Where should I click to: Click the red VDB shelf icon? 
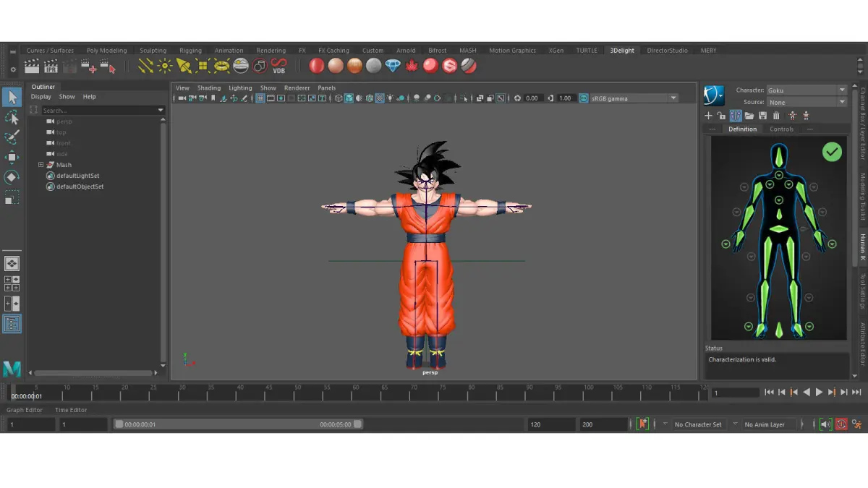click(x=278, y=67)
